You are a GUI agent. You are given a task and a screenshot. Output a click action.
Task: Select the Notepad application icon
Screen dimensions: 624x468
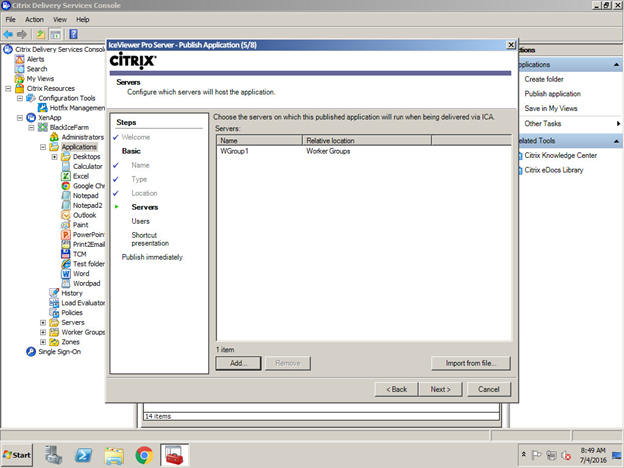(x=66, y=196)
